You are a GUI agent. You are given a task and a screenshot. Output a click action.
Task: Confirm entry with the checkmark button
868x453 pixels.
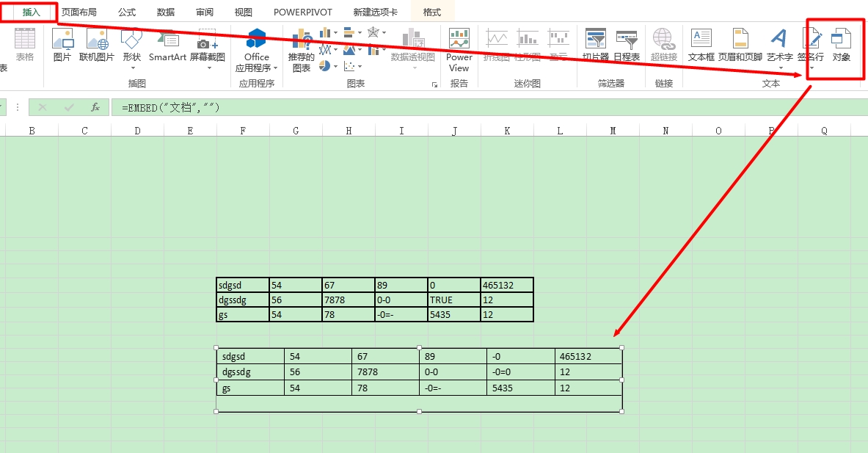69,107
